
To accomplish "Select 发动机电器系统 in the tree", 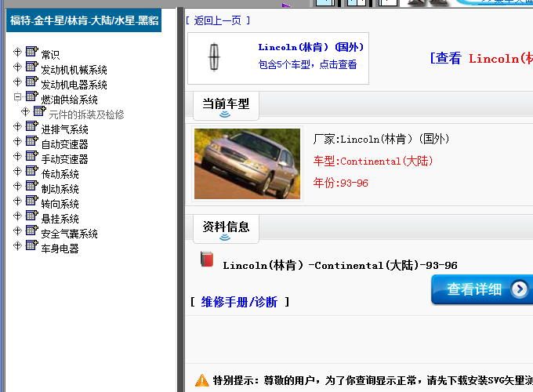I will 74,85.
